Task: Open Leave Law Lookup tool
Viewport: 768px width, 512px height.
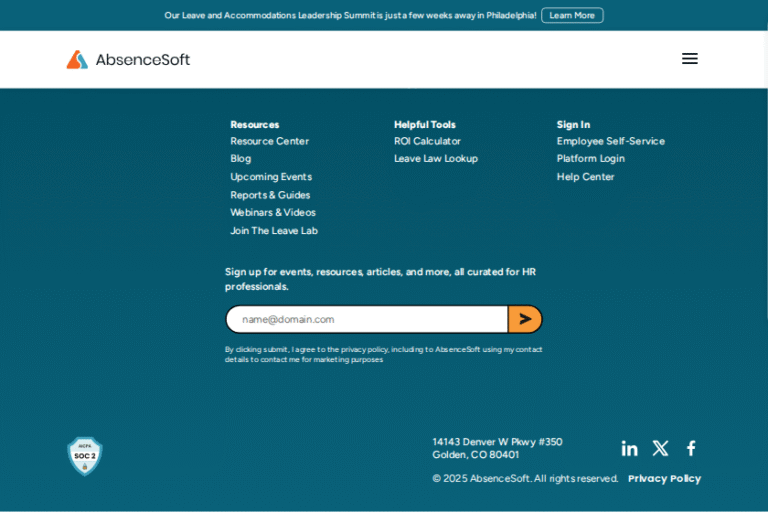Action: (436, 159)
